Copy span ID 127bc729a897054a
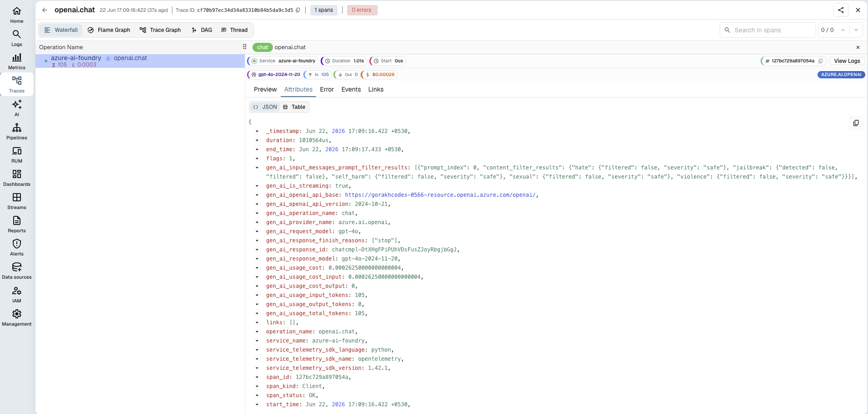Screen dimensions: 868x414 coord(820,61)
